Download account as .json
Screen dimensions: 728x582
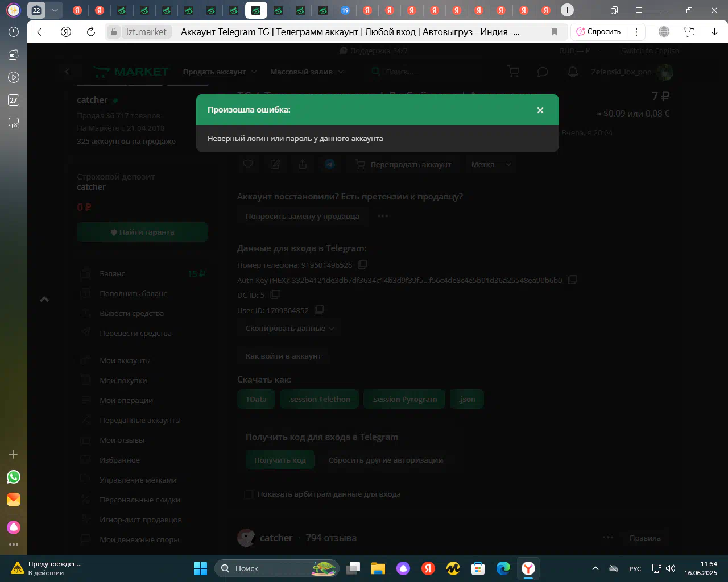pyautogui.click(x=467, y=399)
